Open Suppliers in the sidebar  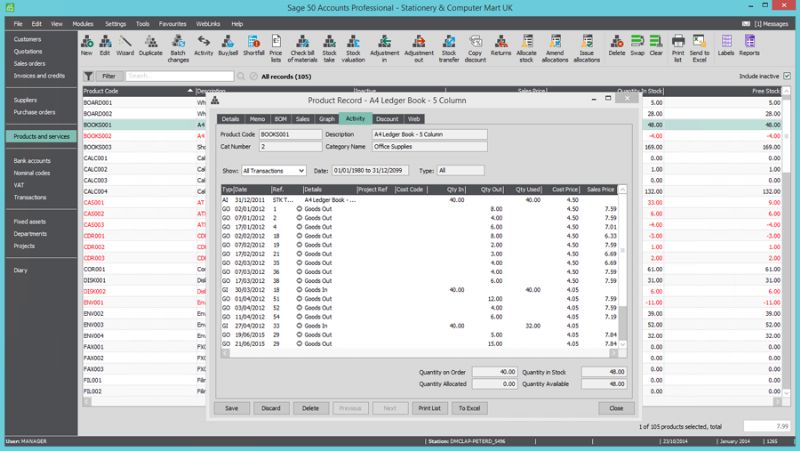point(26,100)
